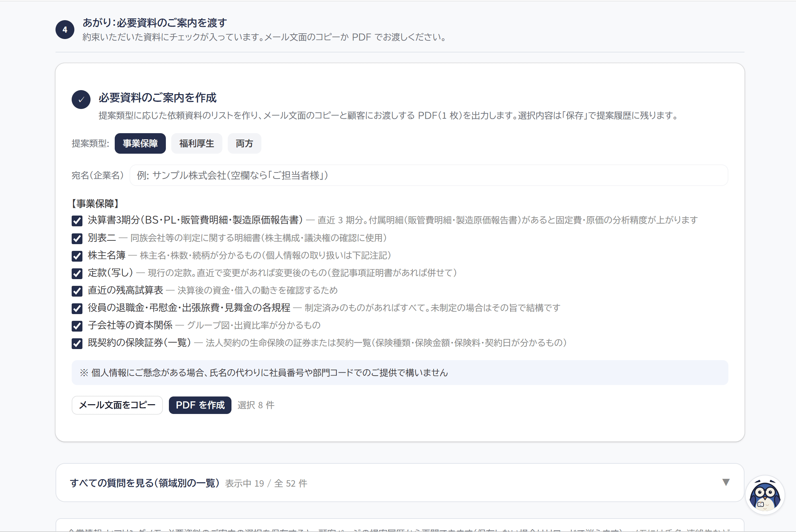
Task: Uncheck 決算書3期分 checkbox
Action: [77, 221]
